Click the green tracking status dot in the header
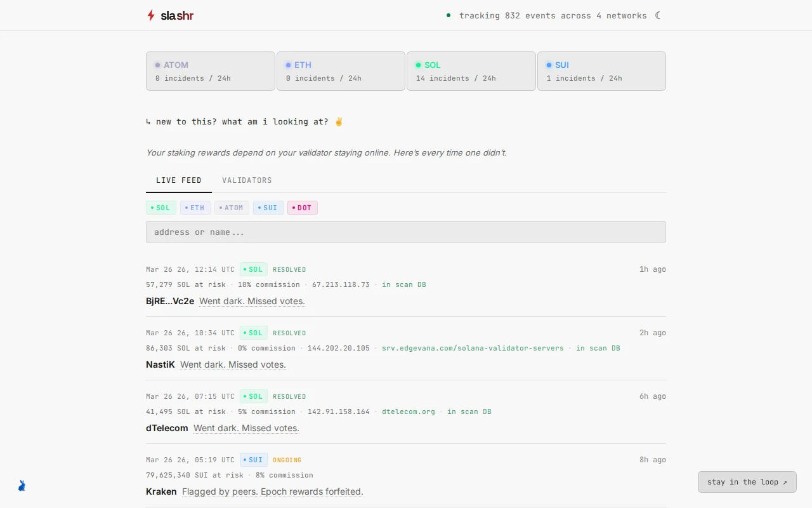 [449, 15]
